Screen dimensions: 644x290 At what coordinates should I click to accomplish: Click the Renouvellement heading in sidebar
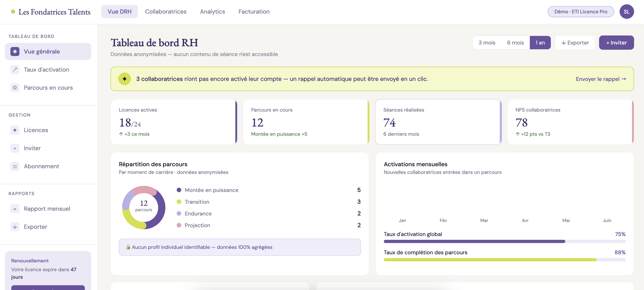point(30,261)
